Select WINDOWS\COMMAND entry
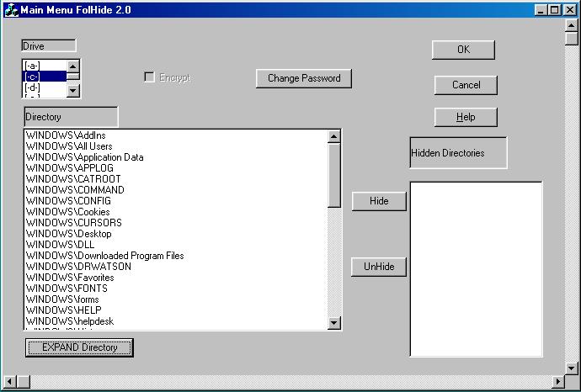 tap(176, 190)
